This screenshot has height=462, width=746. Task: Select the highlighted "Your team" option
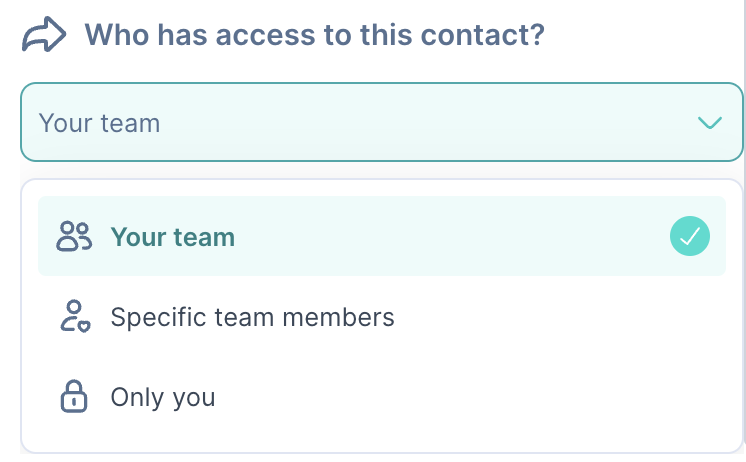pos(382,236)
